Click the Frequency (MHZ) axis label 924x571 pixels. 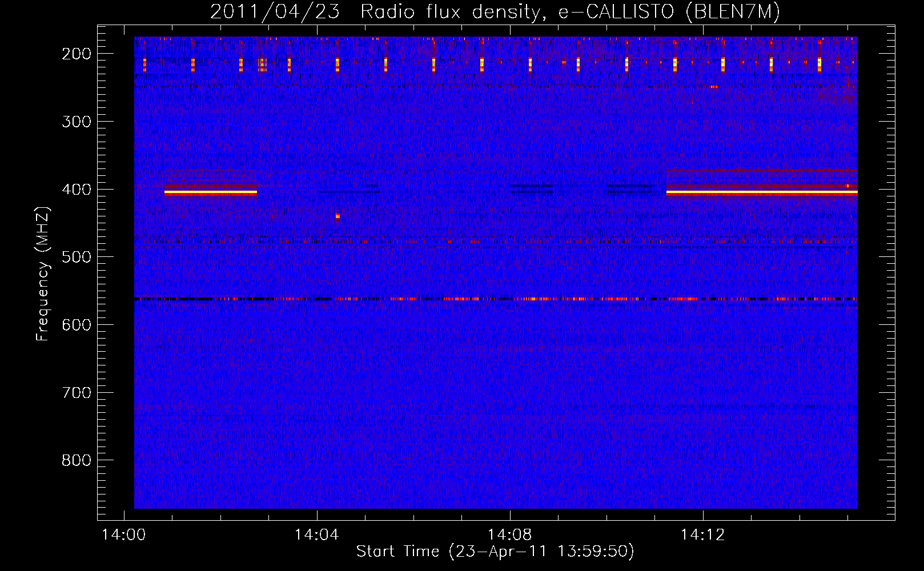coord(43,274)
